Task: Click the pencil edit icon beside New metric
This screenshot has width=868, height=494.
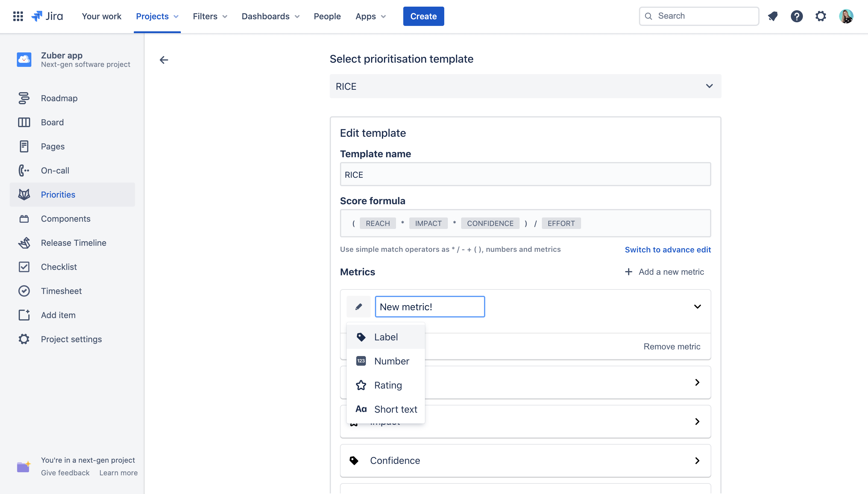Action: tap(358, 307)
